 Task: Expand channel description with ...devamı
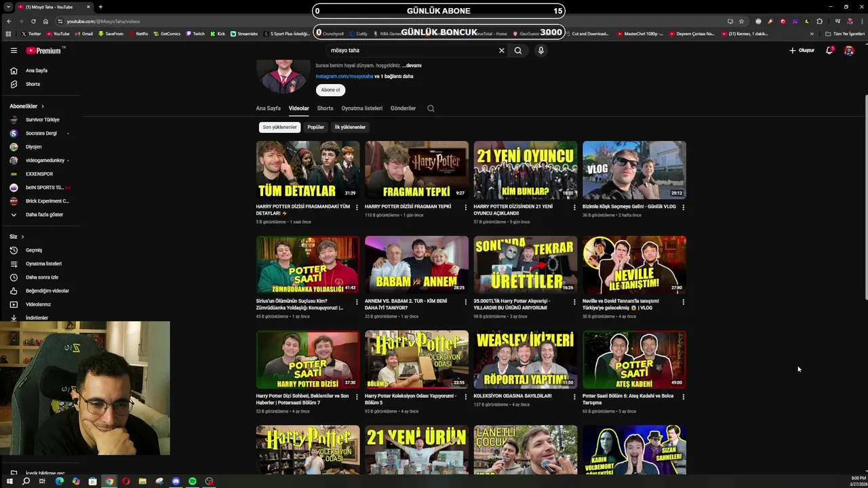(412, 66)
